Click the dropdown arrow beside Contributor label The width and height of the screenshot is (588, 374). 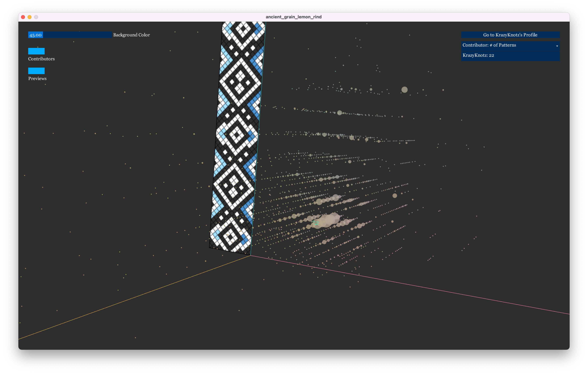557,46
